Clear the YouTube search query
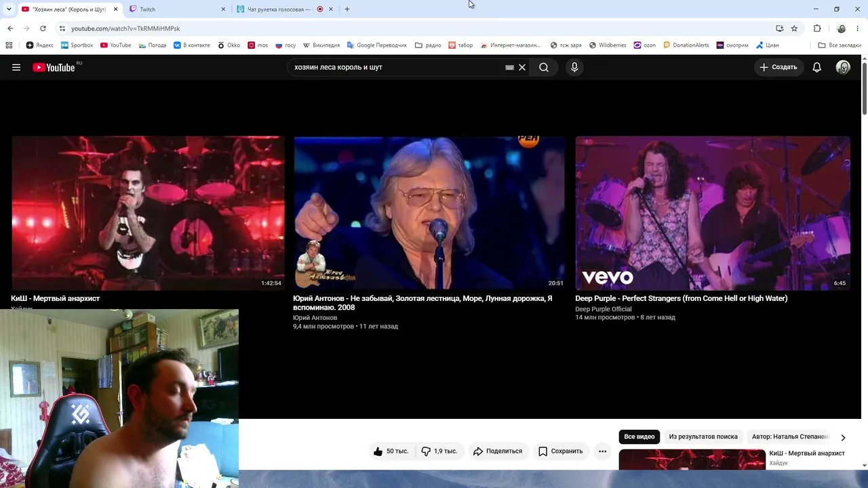The width and height of the screenshot is (868, 488). click(x=522, y=67)
